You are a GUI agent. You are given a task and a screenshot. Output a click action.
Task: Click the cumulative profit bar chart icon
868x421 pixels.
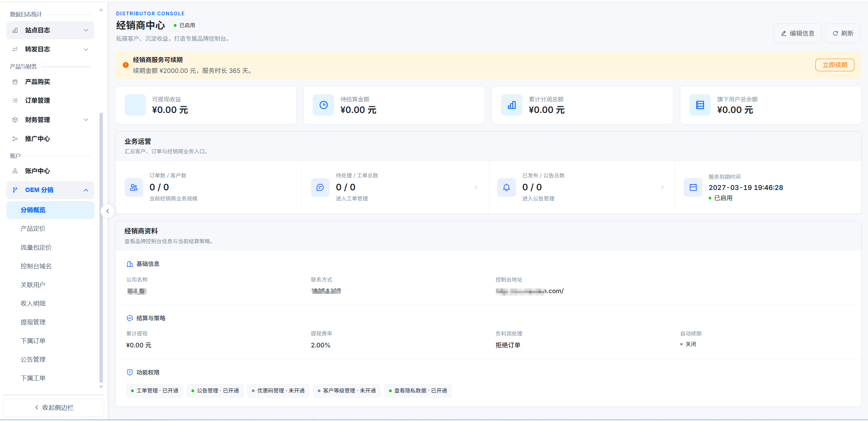(x=512, y=105)
